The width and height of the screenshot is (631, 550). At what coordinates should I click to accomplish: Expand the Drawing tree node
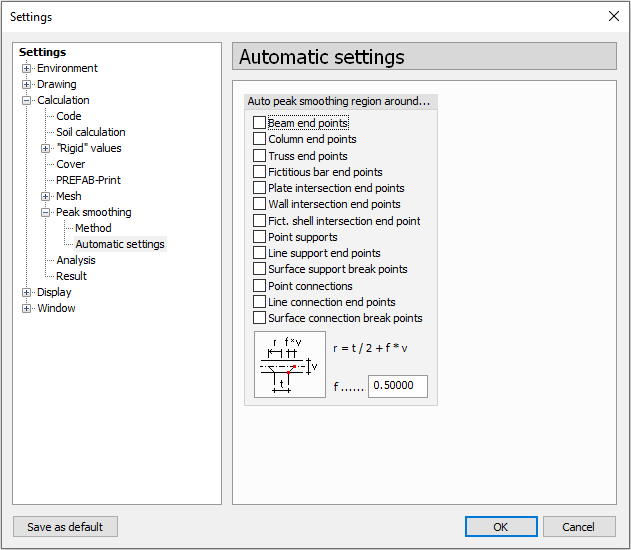coord(27,84)
